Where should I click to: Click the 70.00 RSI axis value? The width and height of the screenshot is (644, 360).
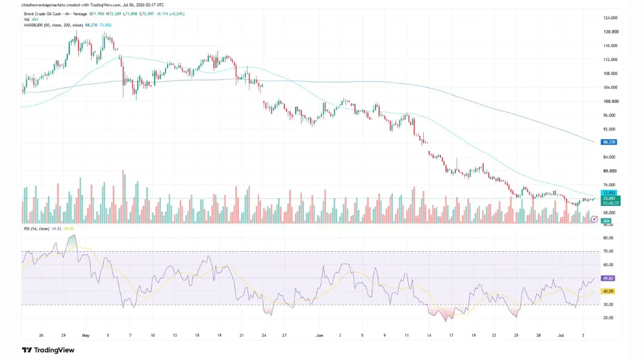coord(608,251)
